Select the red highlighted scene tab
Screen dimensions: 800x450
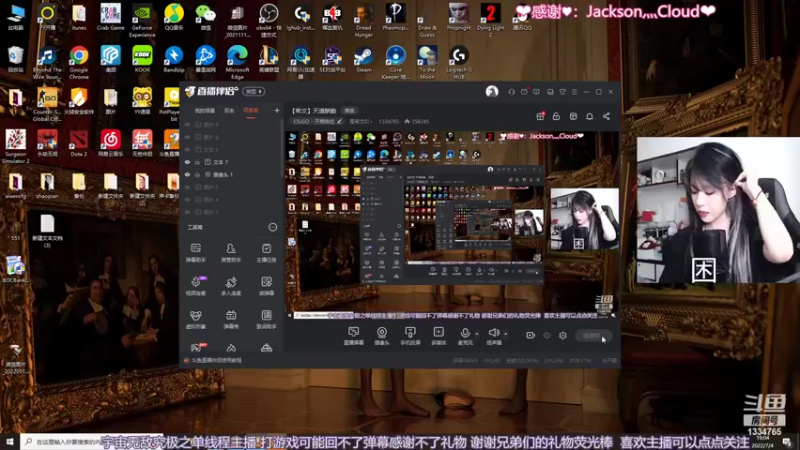tap(251, 111)
